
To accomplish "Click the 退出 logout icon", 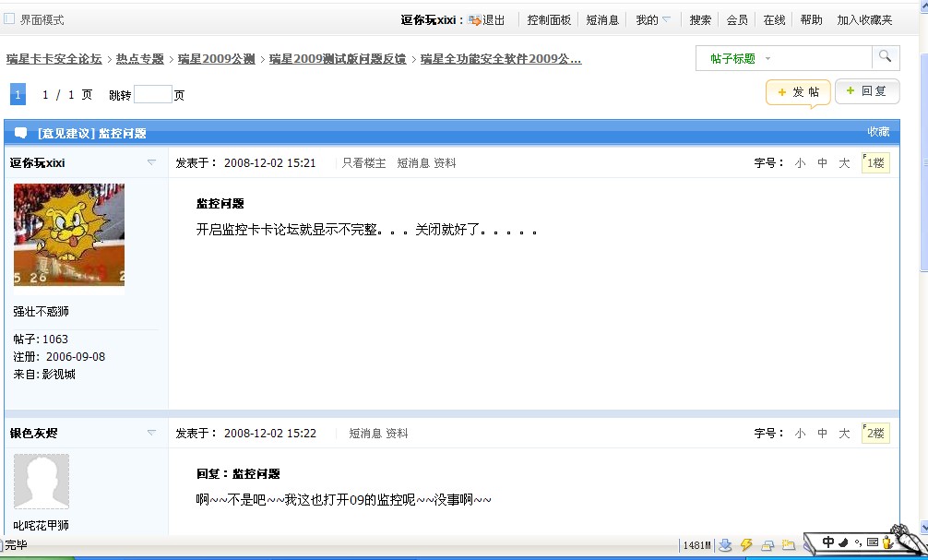I will coord(475,20).
